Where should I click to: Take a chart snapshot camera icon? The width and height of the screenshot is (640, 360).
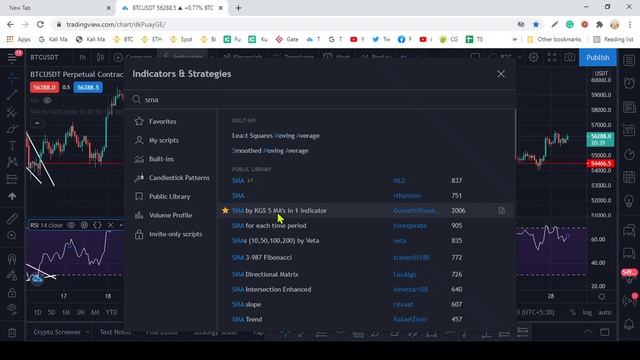click(570, 58)
